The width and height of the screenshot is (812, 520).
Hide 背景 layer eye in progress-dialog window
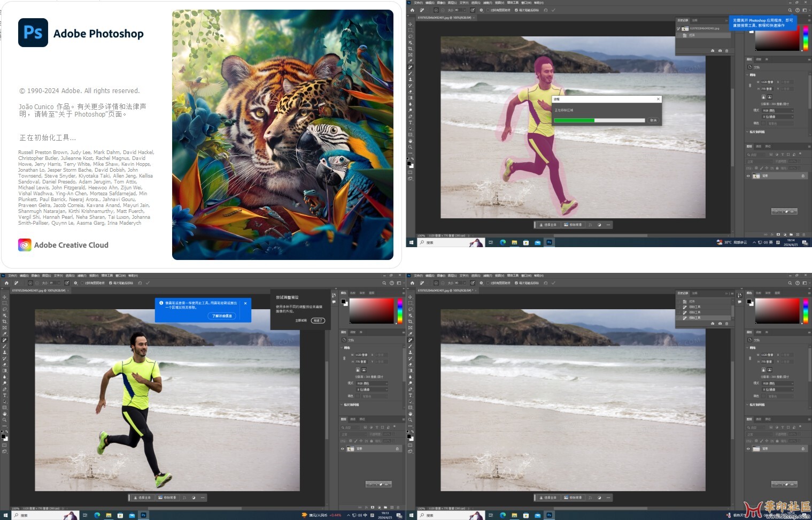pos(748,175)
